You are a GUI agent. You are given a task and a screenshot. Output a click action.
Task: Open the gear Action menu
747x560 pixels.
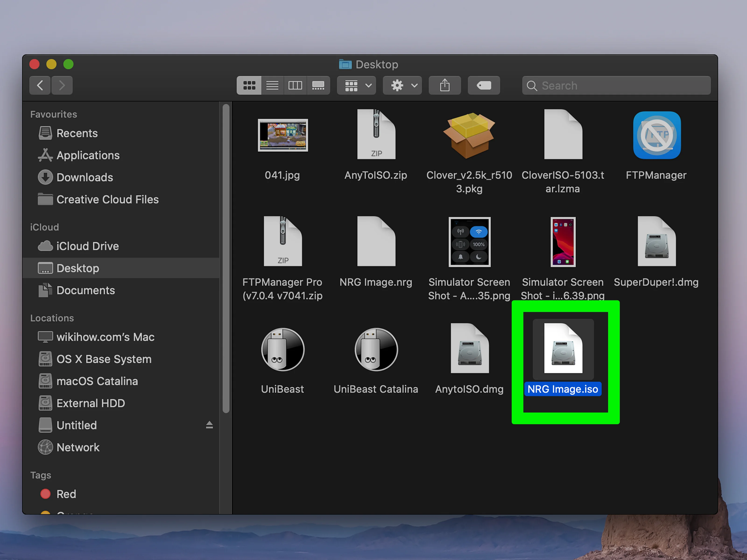pyautogui.click(x=402, y=85)
